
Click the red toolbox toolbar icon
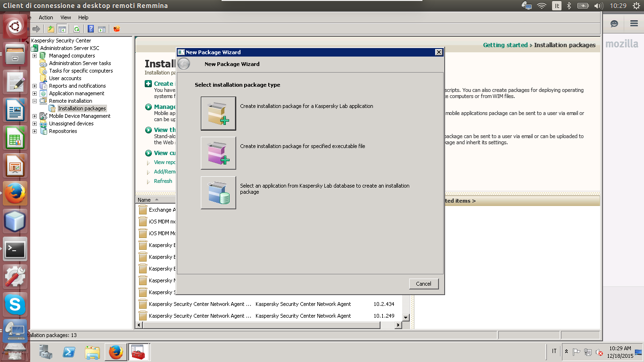(116, 29)
